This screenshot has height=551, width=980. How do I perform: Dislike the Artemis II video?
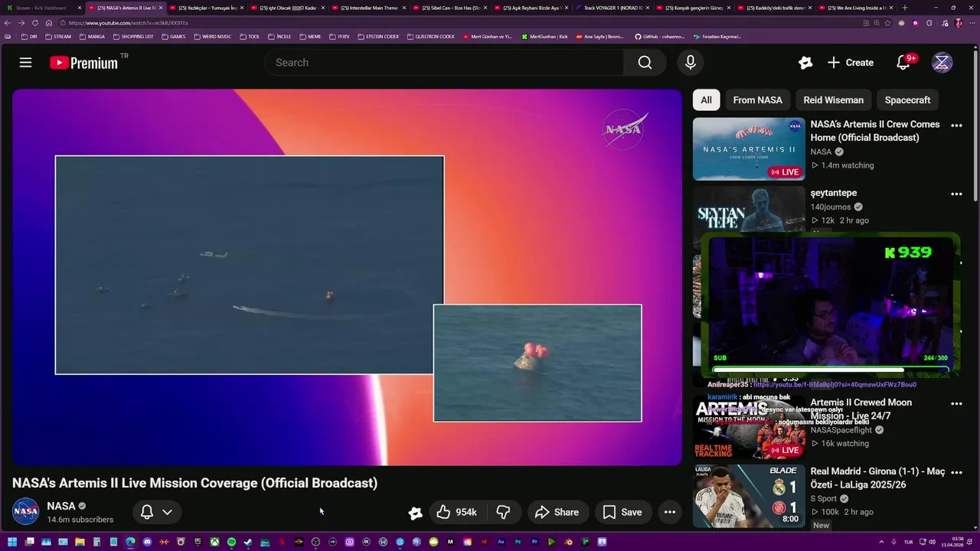coord(503,512)
